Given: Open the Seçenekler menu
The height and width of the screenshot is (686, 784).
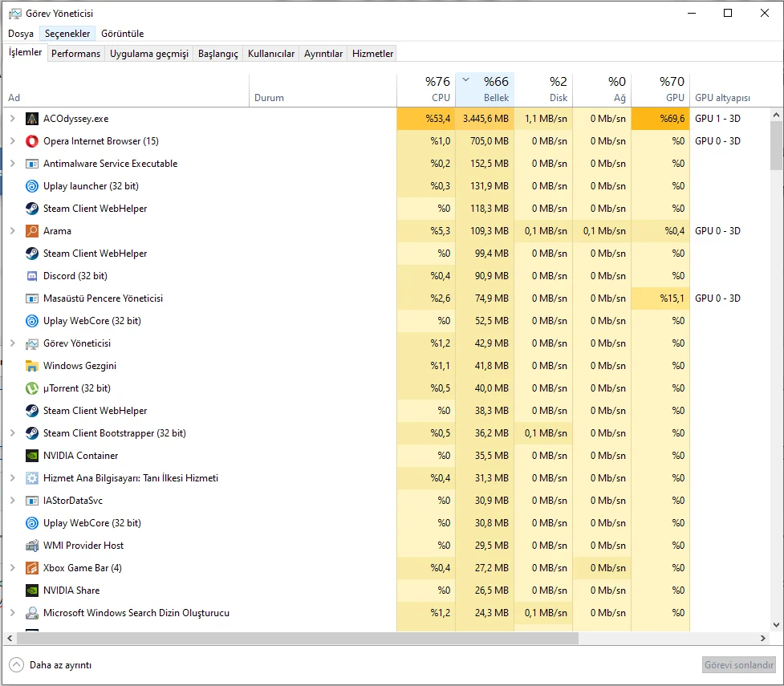Looking at the screenshot, I should 67,34.
